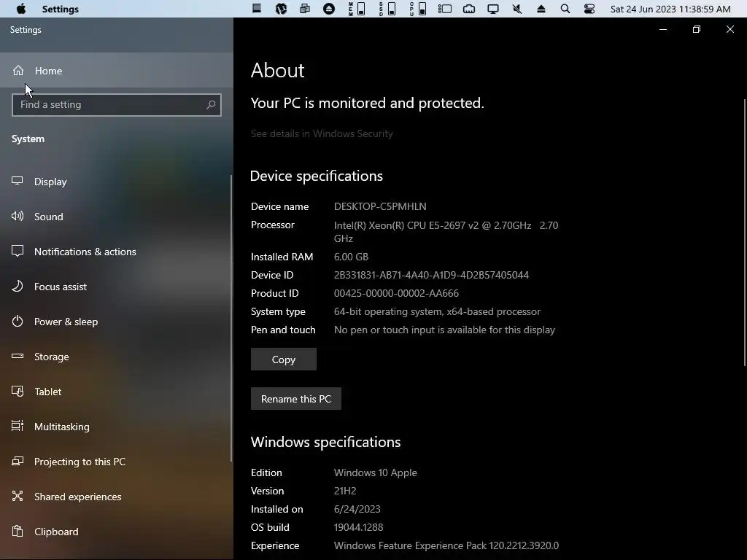The width and height of the screenshot is (747, 560).
Task: Open Control Center toggles icon
Action: tap(589, 9)
